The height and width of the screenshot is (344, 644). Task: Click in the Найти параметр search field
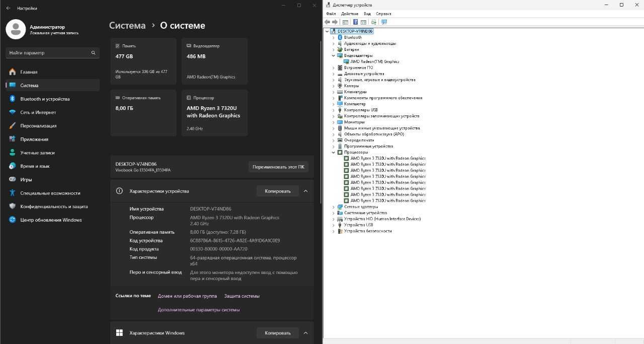pos(52,52)
